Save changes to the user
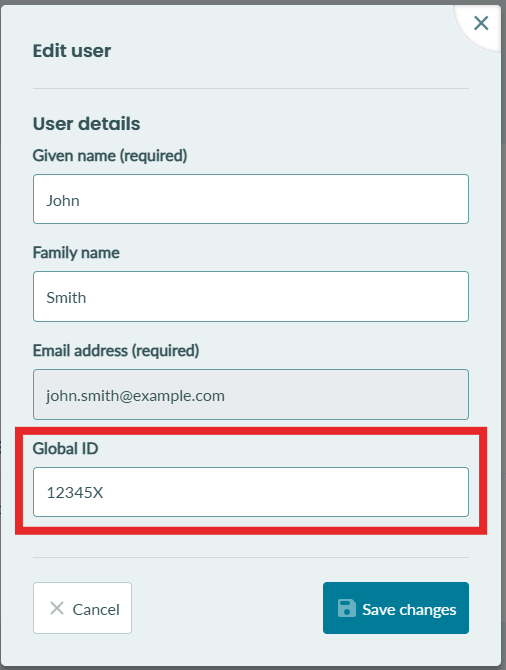 pyautogui.click(x=396, y=608)
